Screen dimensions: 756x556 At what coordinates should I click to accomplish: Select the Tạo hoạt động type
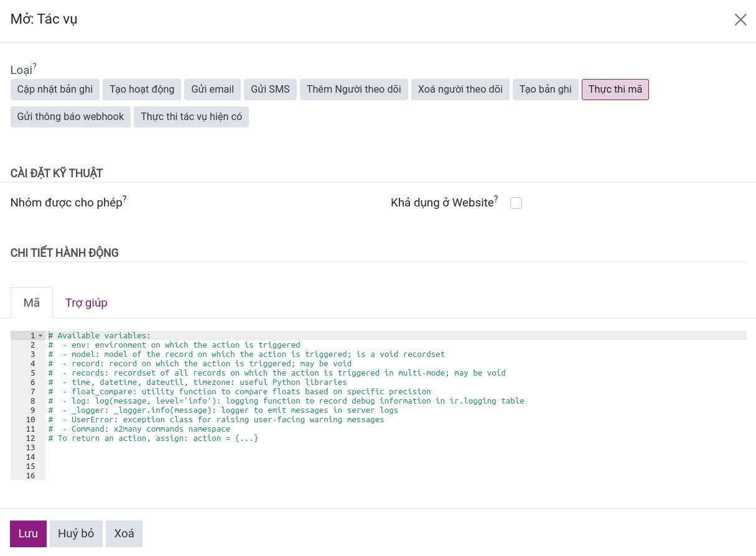142,90
